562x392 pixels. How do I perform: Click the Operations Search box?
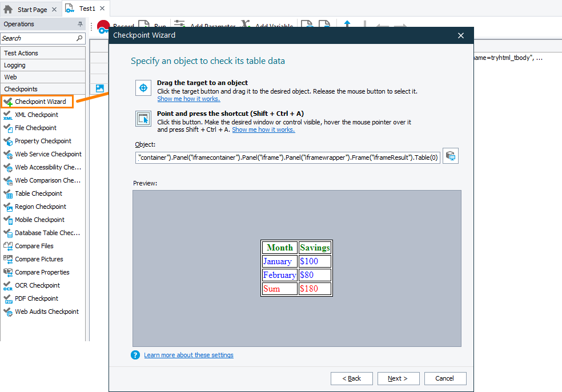(39, 38)
